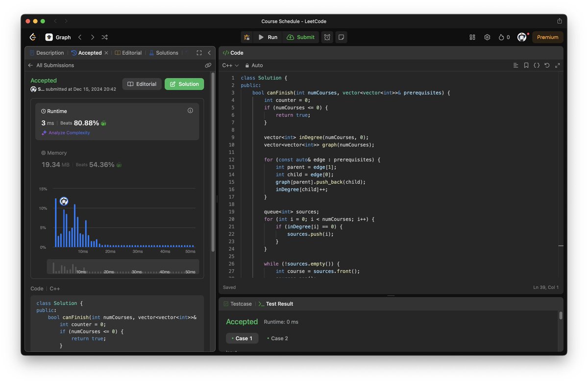Click browser forward arrow in title bar
The width and height of the screenshot is (588, 383).
coord(66,21)
